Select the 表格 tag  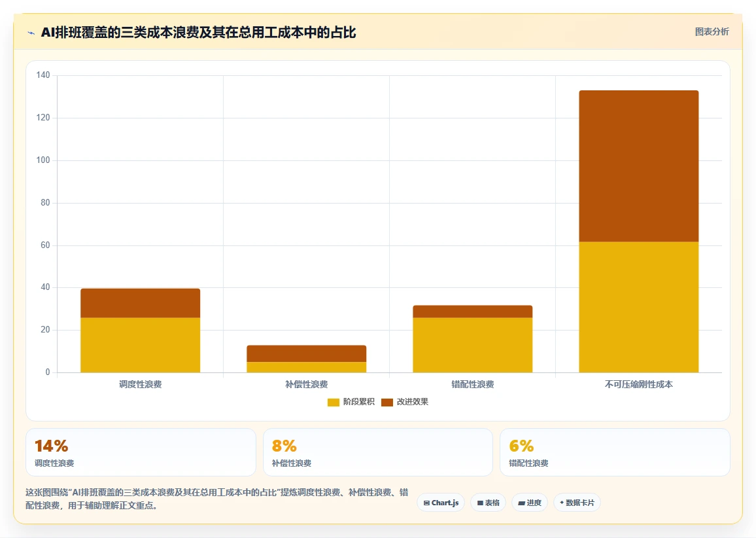pyautogui.click(x=488, y=503)
